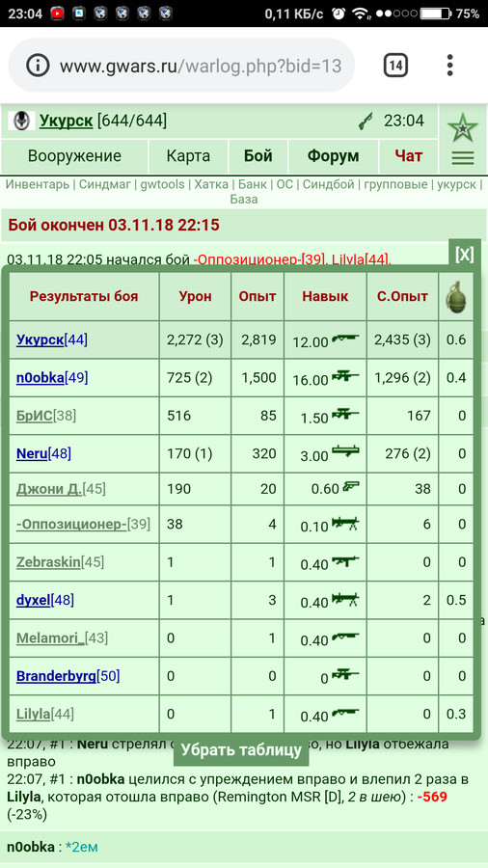Click the С.Опыт column header
The height and width of the screenshot is (868, 488).
403,297
